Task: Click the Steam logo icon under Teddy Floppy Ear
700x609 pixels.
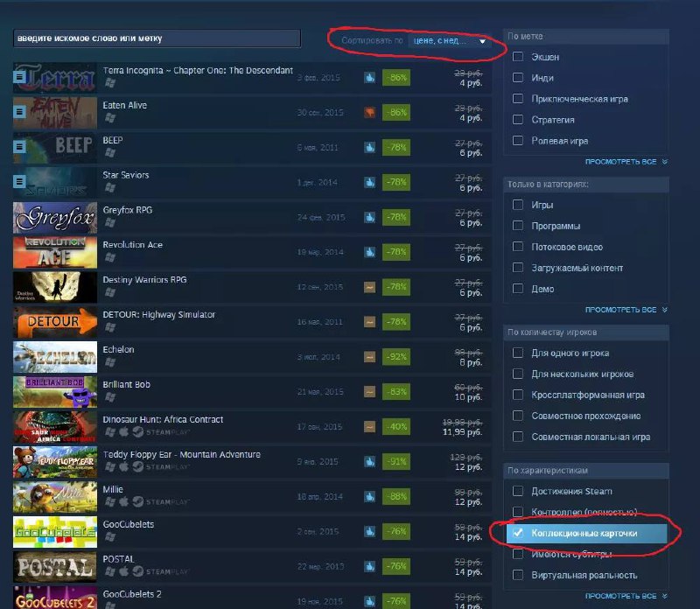Action: tap(138, 466)
